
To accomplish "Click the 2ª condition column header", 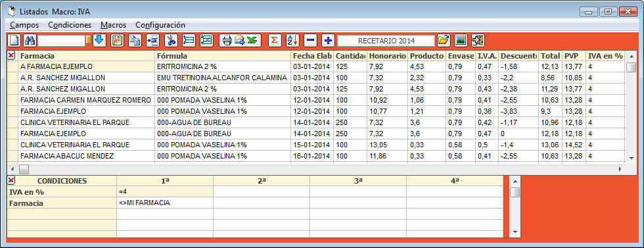I will coord(262,180).
